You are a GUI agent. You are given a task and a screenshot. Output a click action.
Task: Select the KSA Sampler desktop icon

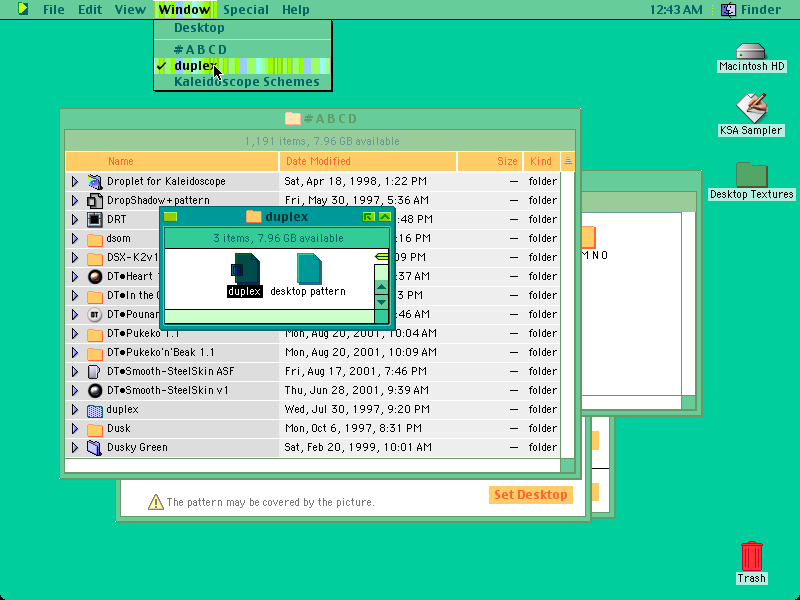click(752, 108)
